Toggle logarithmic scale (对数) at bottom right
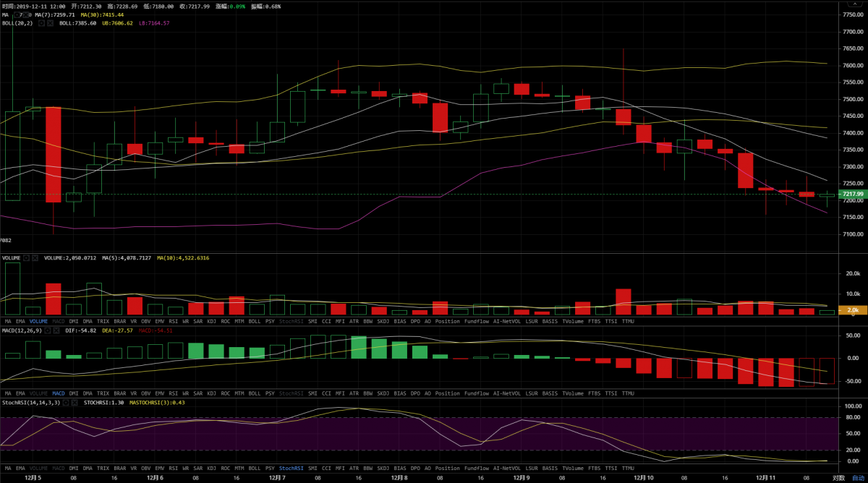 coord(838,478)
